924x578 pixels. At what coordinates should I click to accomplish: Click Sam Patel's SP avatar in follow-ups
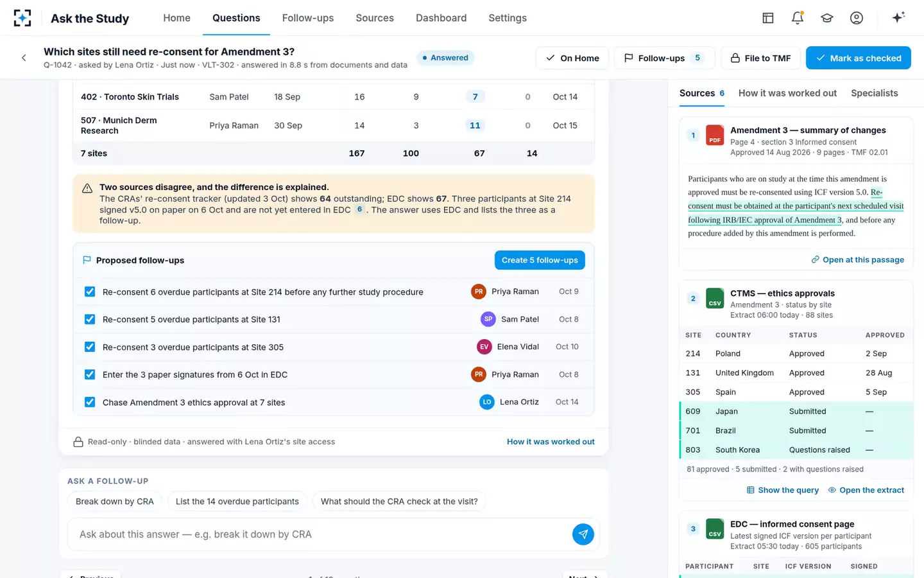point(488,319)
